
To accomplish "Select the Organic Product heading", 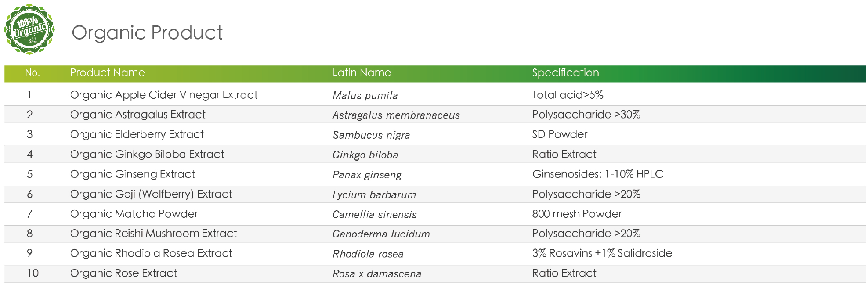I will point(147,33).
